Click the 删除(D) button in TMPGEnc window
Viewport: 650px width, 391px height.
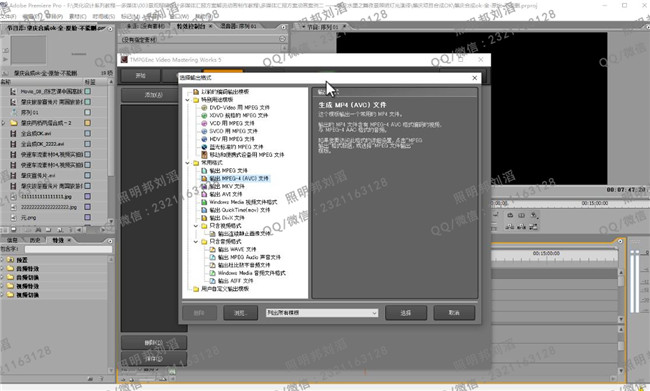(x=154, y=343)
